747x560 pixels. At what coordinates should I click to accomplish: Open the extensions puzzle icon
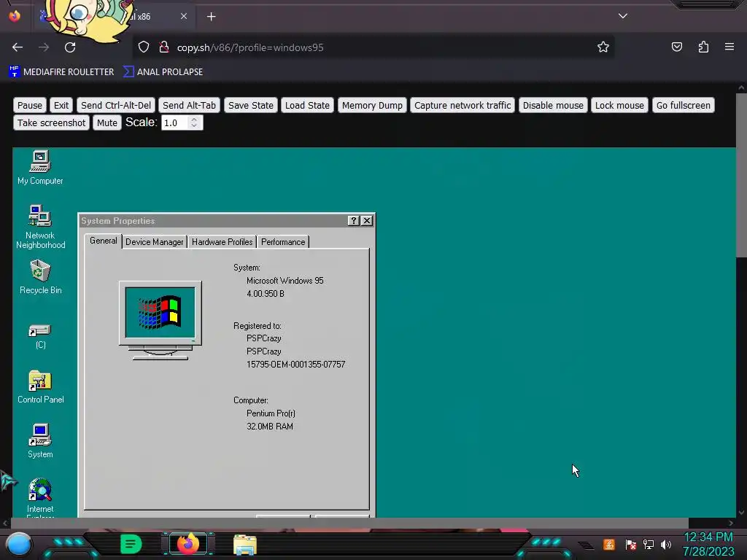click(703, 47)
